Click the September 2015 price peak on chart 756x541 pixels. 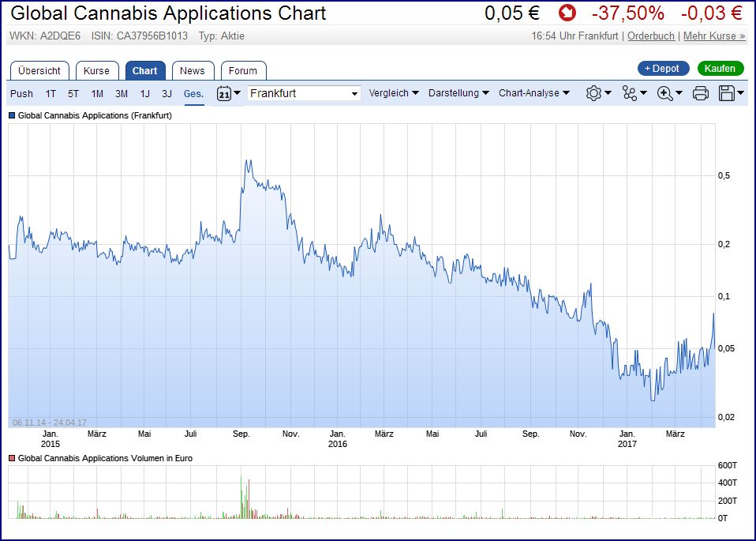pyautogui.click(x=248, y=160)
